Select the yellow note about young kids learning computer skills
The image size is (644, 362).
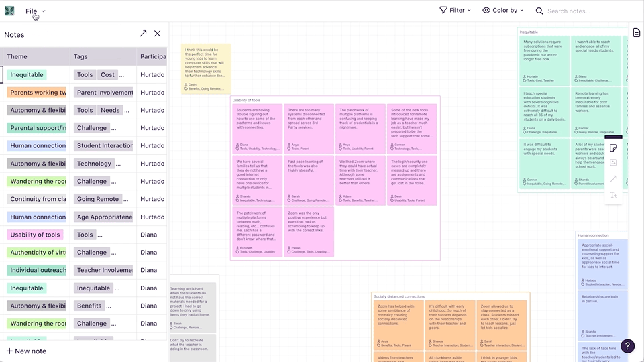pos(206,69)
